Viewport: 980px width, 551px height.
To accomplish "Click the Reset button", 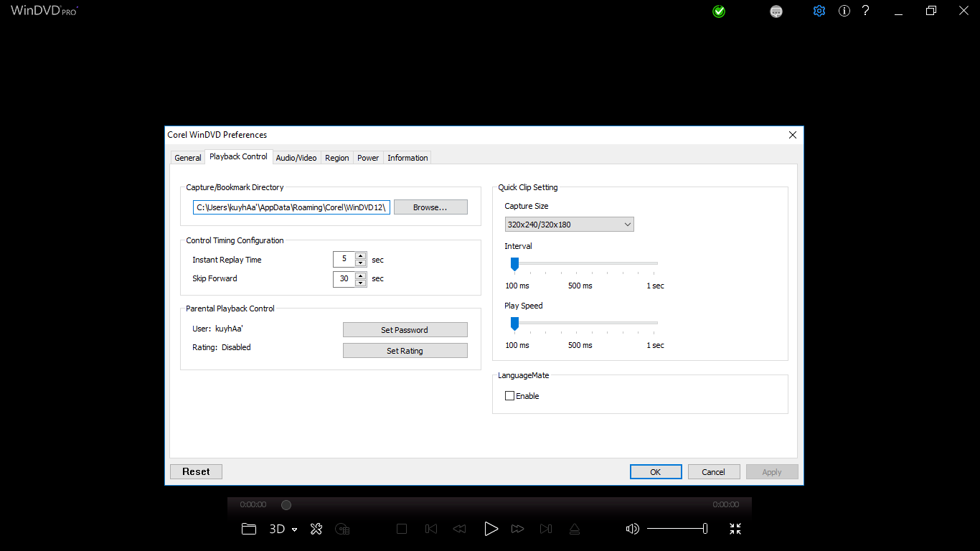I will coord(196,471).
